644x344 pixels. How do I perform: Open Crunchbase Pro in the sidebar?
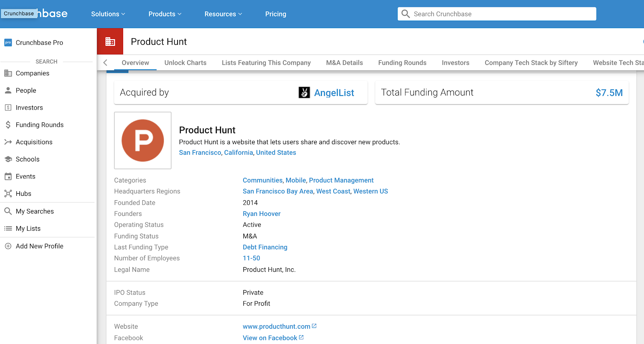coord(39,43)
